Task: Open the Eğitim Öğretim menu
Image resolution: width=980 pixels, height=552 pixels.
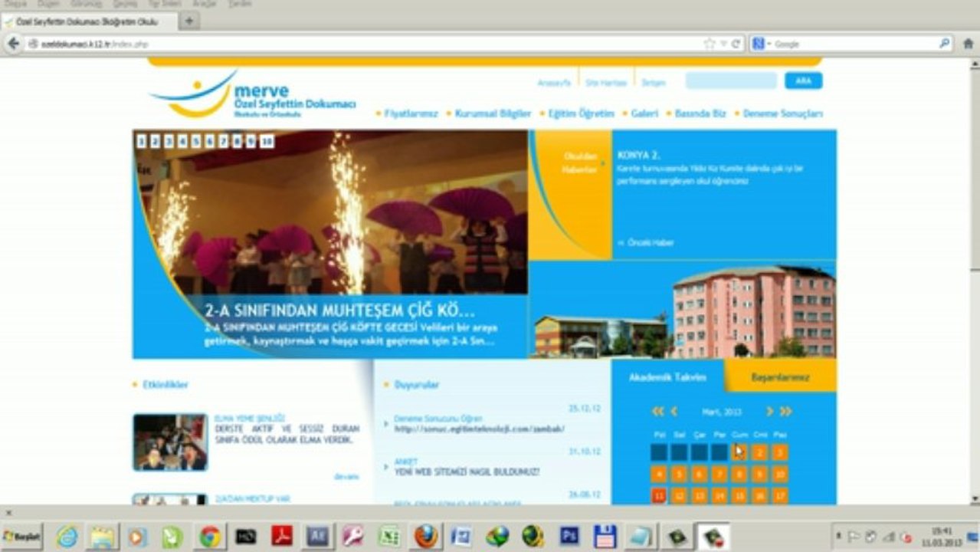Action: 581,113
